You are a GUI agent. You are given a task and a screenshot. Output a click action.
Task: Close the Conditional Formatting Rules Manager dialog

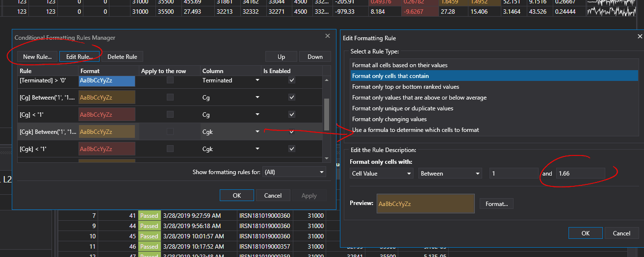(328, 36)
